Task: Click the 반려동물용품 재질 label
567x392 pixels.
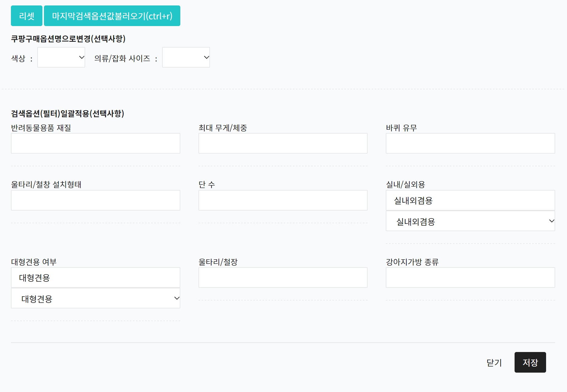Action: pyautogui.click(x=41, y=128)
